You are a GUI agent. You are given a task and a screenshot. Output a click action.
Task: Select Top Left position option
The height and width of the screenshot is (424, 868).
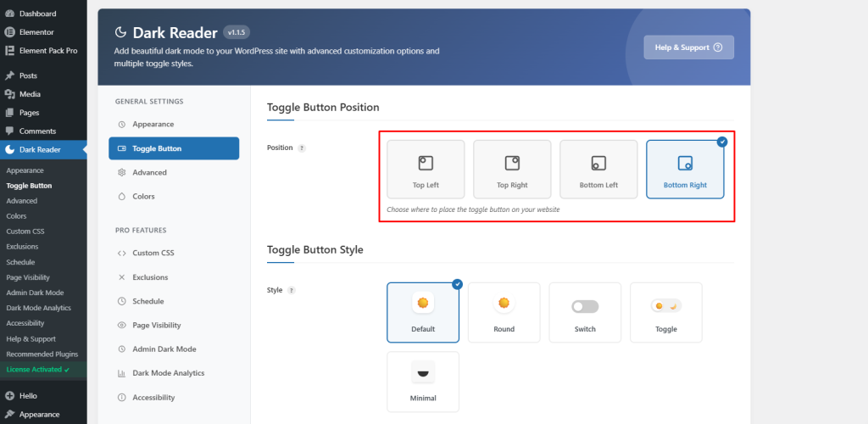click(x=426, y=170)
